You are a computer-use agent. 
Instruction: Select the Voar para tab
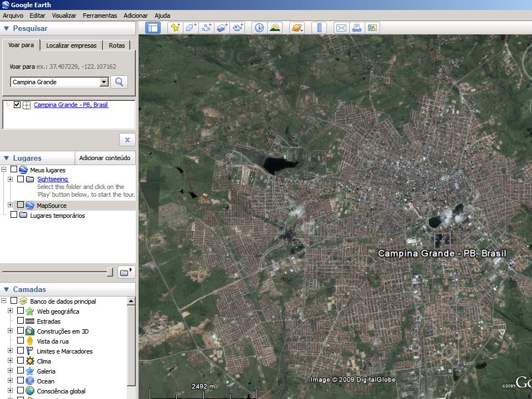click(21, 45)
